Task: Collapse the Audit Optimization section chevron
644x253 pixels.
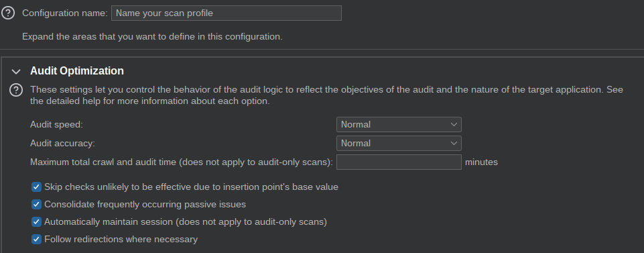Action: pos(16,72)
